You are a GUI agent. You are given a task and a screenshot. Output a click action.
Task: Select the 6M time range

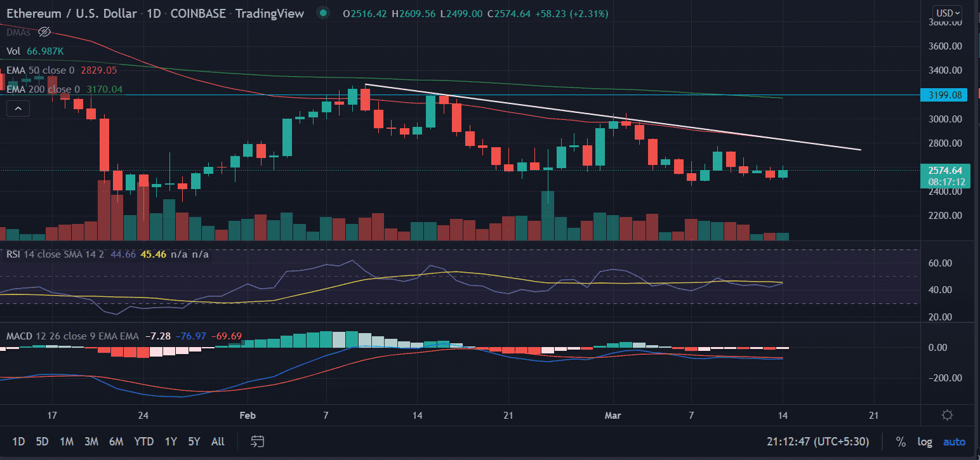point(116,442)
